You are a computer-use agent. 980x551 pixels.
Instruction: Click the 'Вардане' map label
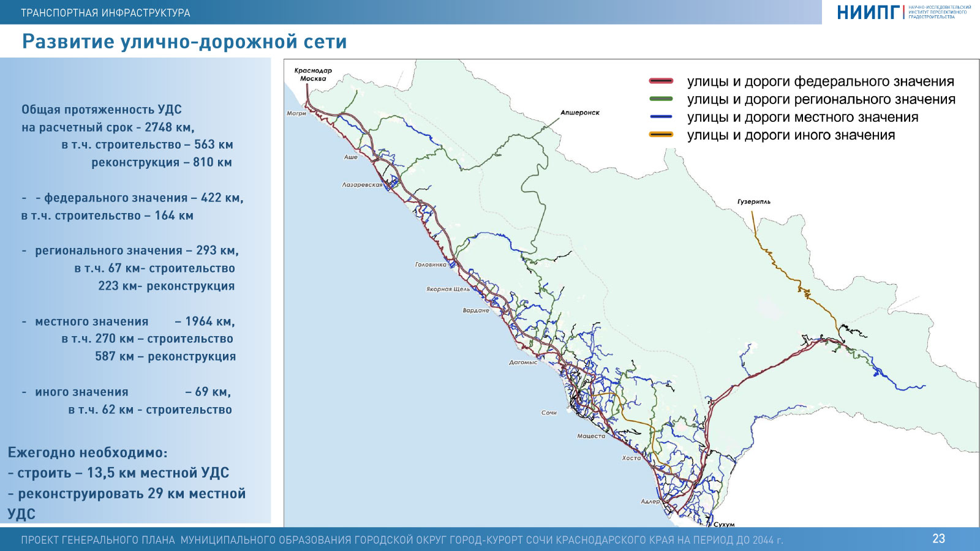coord(476,310)
